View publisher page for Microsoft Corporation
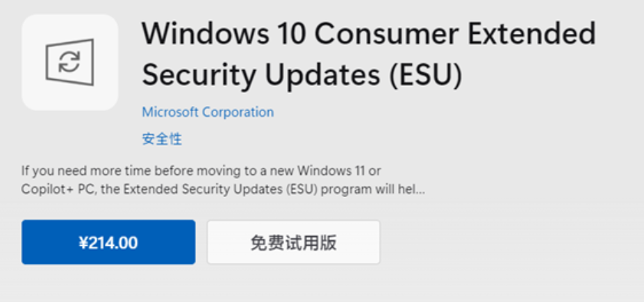Image resolution: width=644 pixels, height=302 pixels. (208, 112)
